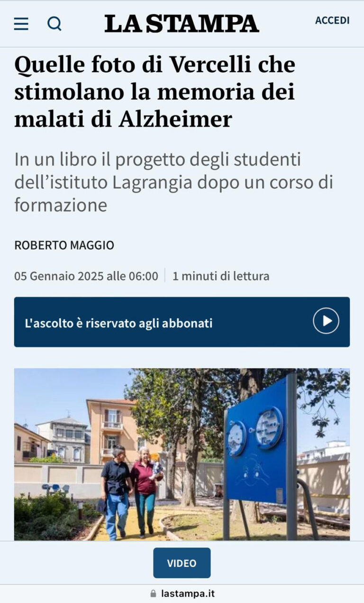Click the publication date 05 Gennaio 2025
The width and height of the screenshot is (364, 603).
(86, 276)
